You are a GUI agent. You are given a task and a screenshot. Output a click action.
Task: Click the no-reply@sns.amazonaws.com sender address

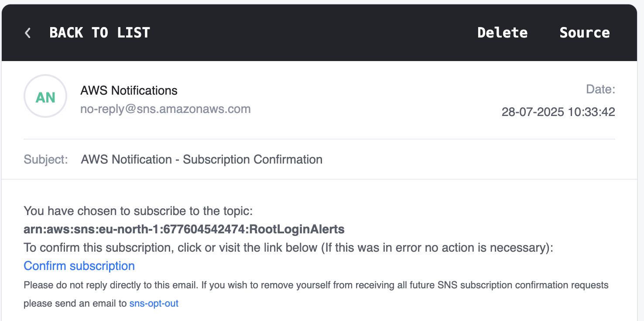[165, 109]
